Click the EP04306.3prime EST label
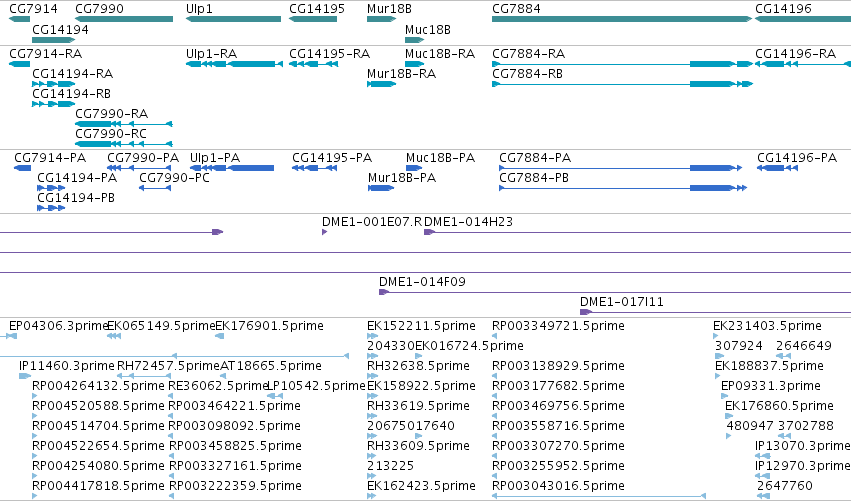This screenshot has height=501, width=851. pyautogui.click(x=59, y=326)
